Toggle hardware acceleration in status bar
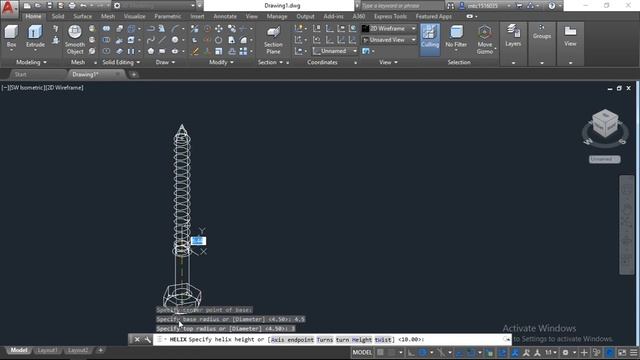Screen dimensions: 640x360 [610, 352]
